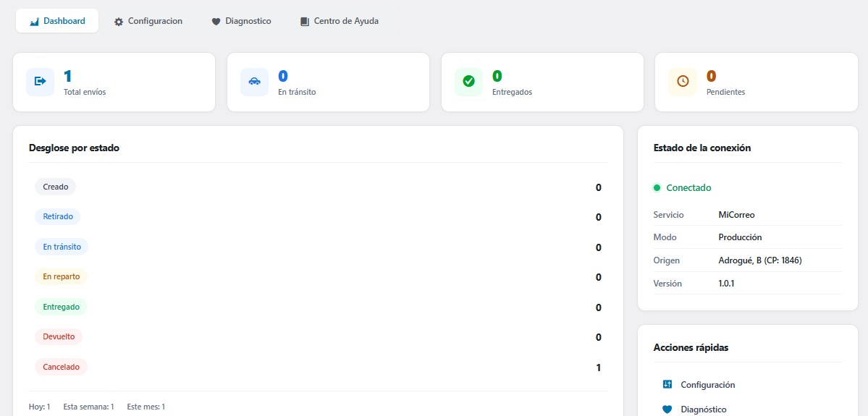Click the Pendientes clock icon
This screenshot has height=416, width=868.
(x=683, y=82)
